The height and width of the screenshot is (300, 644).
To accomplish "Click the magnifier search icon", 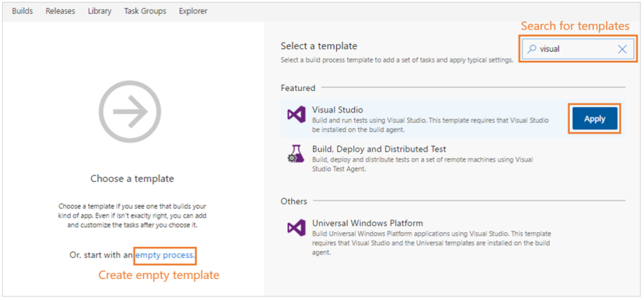I will [x=532, y=49].
